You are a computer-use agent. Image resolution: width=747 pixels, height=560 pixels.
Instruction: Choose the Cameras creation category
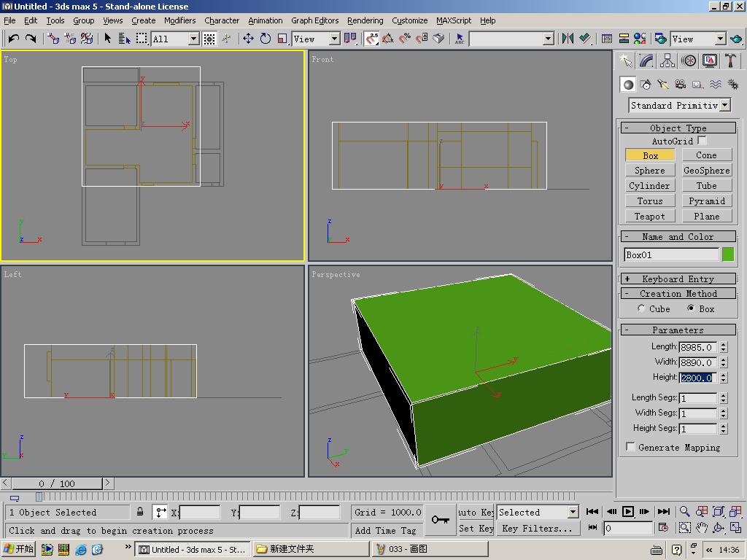coord(680,85)
